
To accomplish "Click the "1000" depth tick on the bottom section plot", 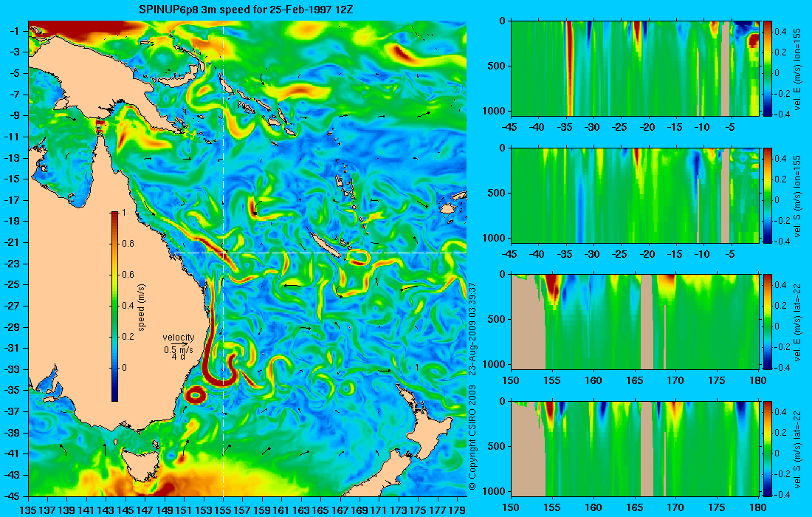I will pyautogui.click(x=494, y=491).
